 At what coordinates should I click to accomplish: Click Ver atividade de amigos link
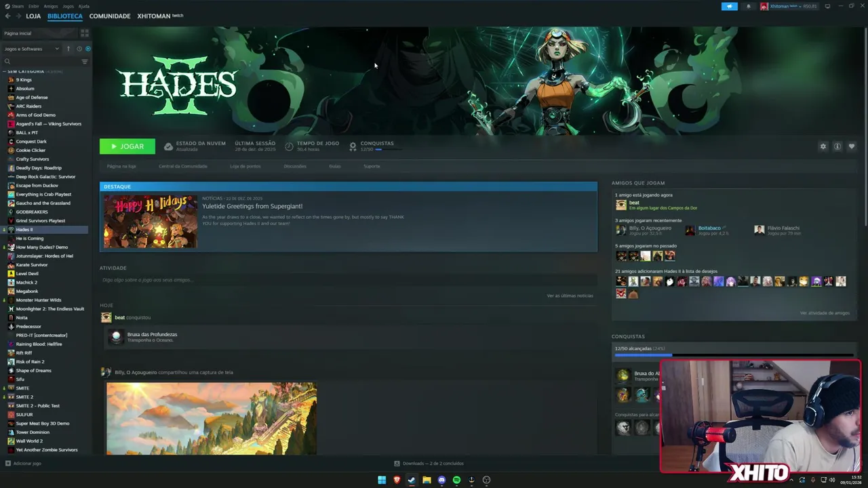pyautogui.click(x=825, y=313)
